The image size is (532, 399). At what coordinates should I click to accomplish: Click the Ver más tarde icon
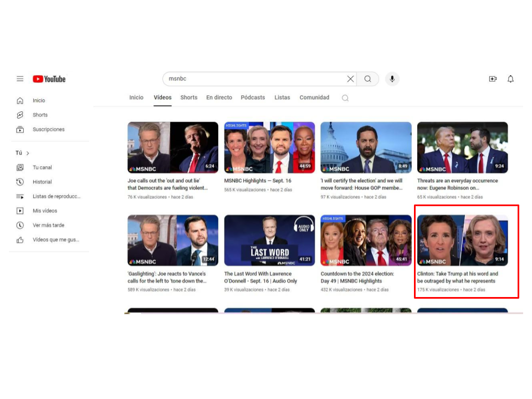(20, 226)
